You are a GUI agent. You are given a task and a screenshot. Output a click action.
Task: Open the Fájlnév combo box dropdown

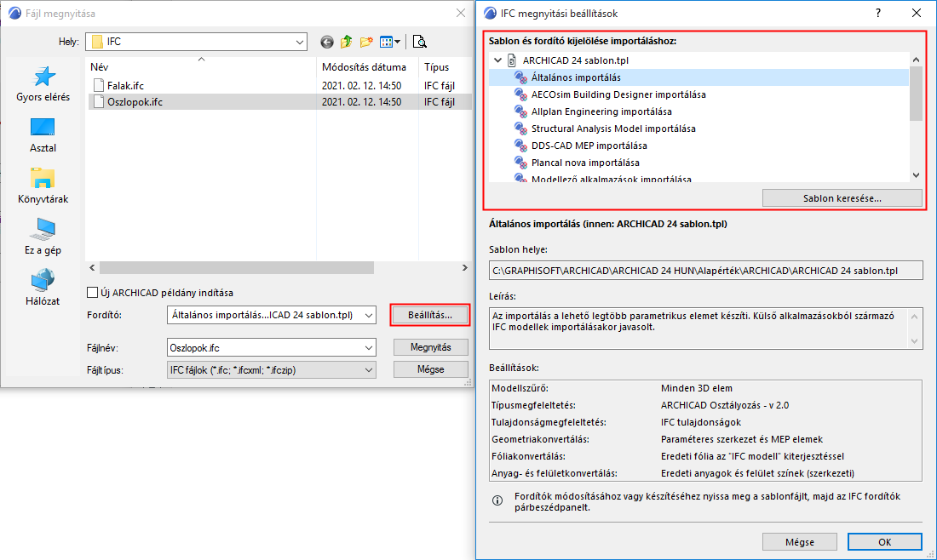click(369, 348)
